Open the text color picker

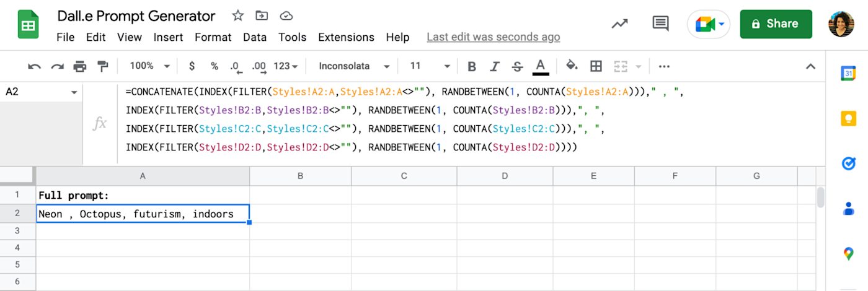click(541, 66)
